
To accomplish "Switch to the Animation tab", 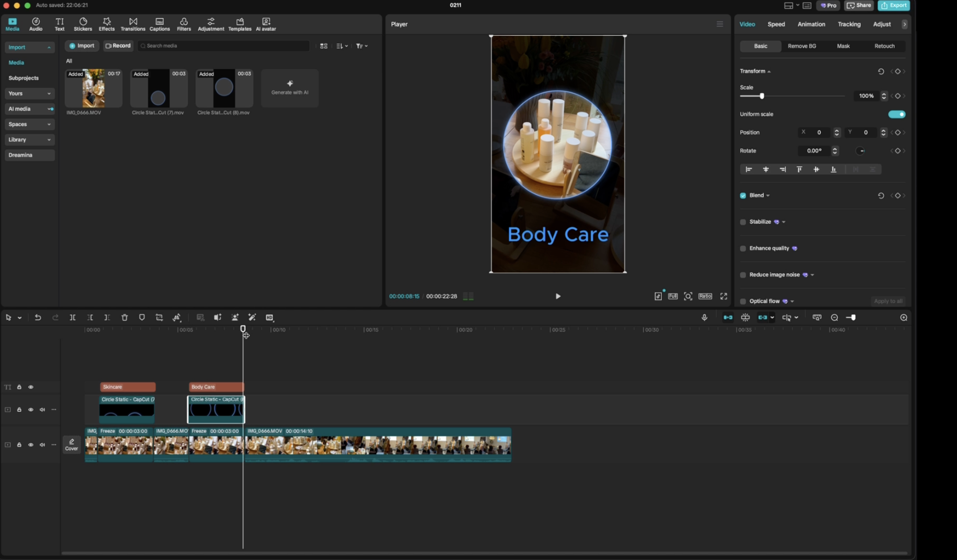I will pos(811,24).
